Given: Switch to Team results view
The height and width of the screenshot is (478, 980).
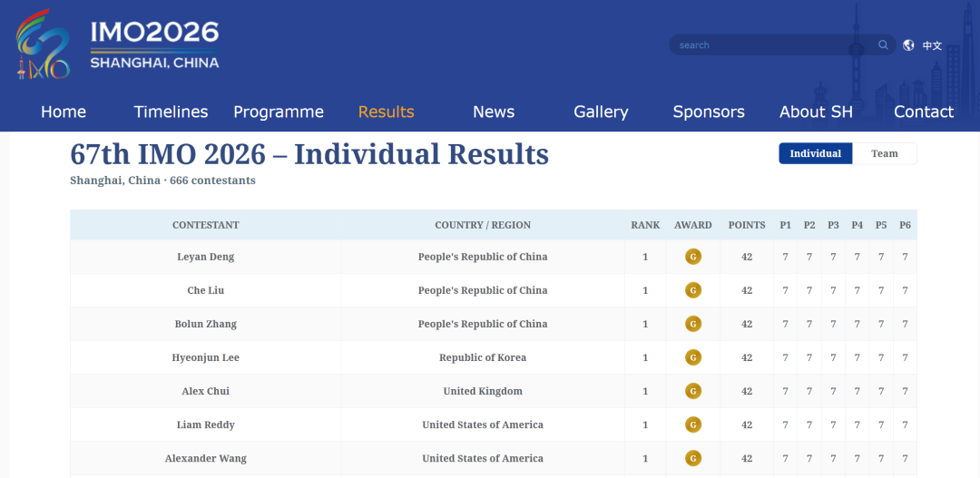Looking at the screenshot, I should click(x=885, y=153).
